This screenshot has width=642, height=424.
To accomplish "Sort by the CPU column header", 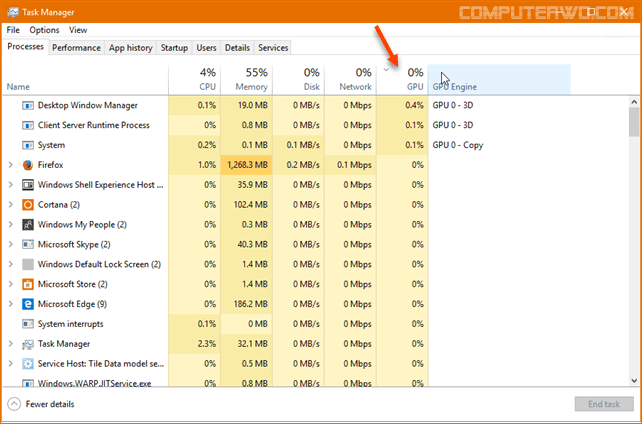I will tap(194, 80).
